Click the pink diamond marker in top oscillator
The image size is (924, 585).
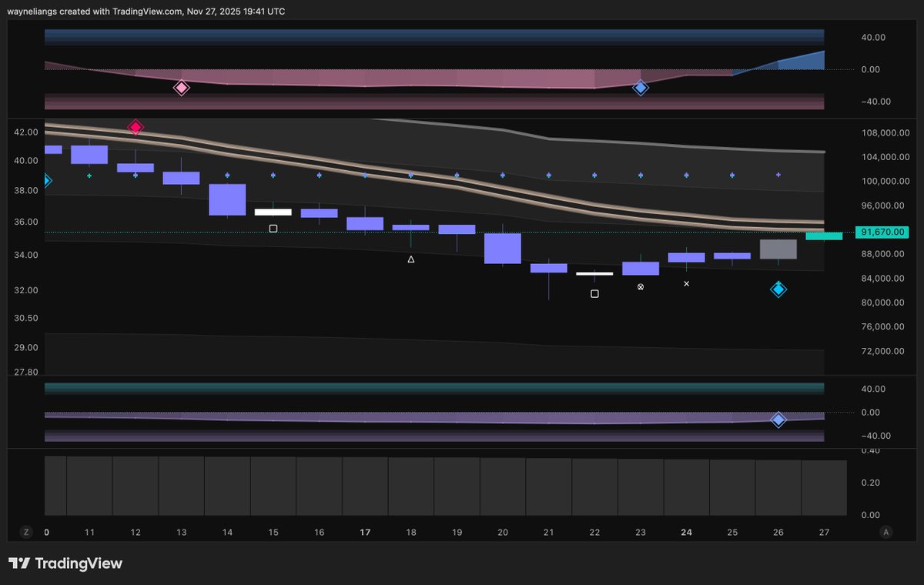point(181,88)
